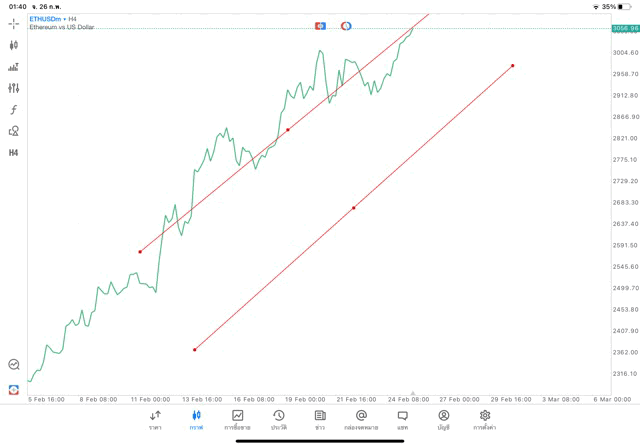This screenshot has height=447, width=640.
Task: Tap the one-click trading panel icon
Action: (x=14, y=389)
